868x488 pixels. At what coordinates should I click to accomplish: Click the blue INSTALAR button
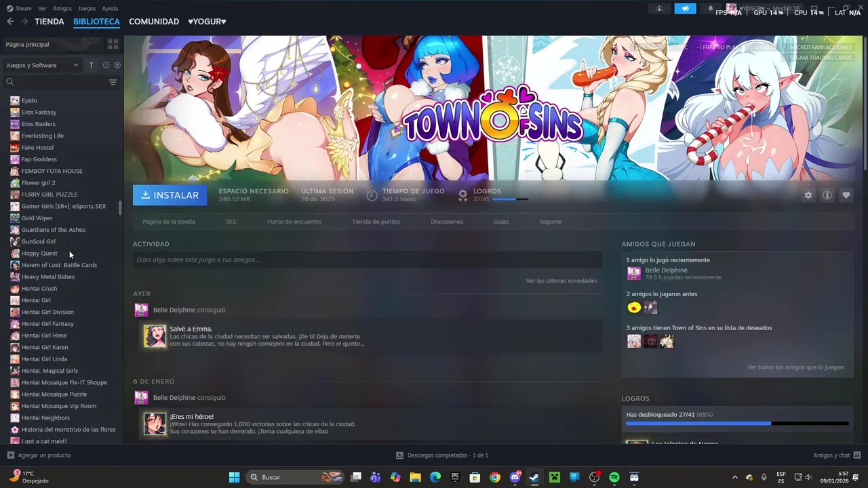click(170, 195)
